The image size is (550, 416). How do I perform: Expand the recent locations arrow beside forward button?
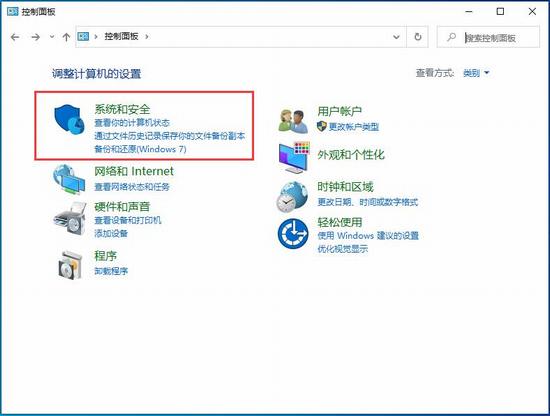point(52,36)
